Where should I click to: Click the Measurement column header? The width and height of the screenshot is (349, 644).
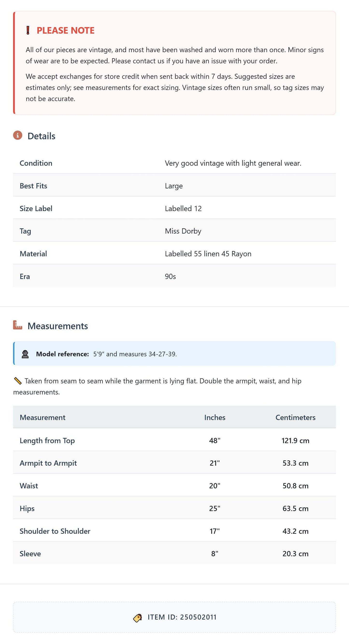[43, 417]
